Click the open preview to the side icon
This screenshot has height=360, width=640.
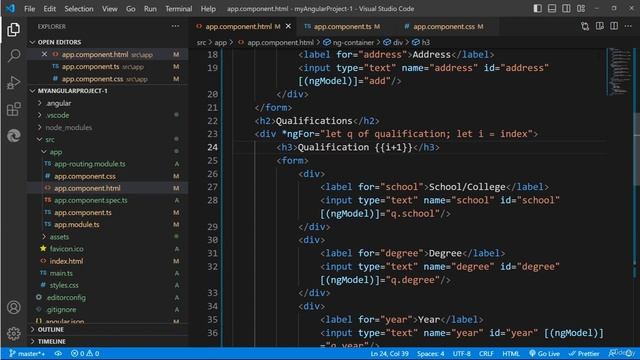(600, 26)
